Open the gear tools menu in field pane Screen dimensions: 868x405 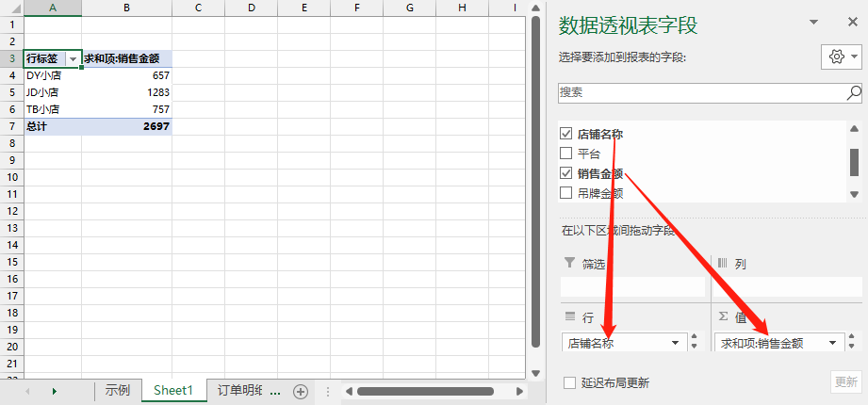click(842, 57)
